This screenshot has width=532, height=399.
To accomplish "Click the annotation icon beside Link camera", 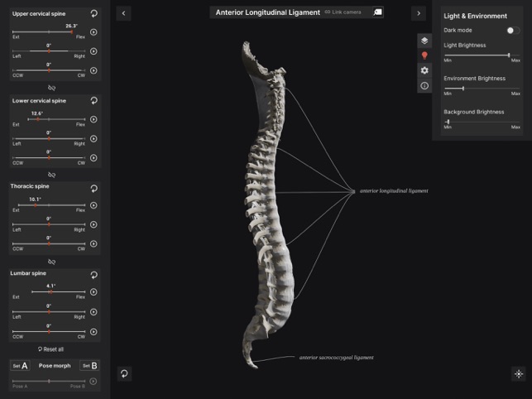I will coord(377,12).
